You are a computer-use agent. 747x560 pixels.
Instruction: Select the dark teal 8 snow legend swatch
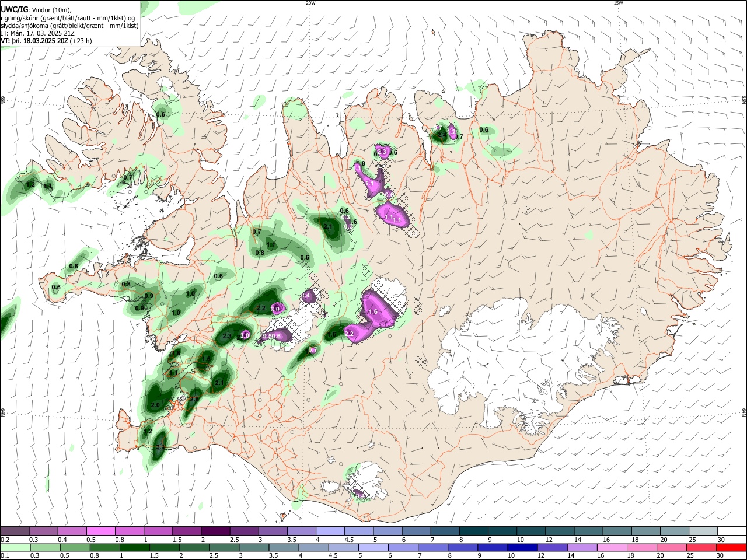click(473, 531)
